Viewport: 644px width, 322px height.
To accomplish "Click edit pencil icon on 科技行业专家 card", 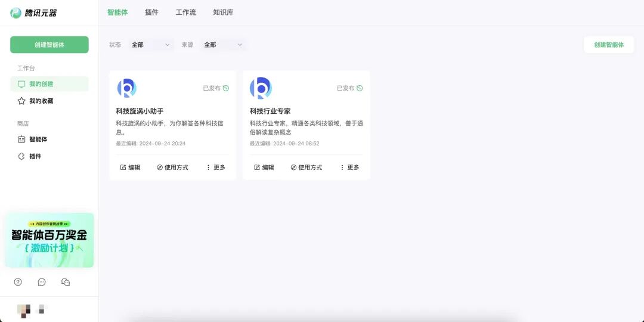I will tap(256, 167).
